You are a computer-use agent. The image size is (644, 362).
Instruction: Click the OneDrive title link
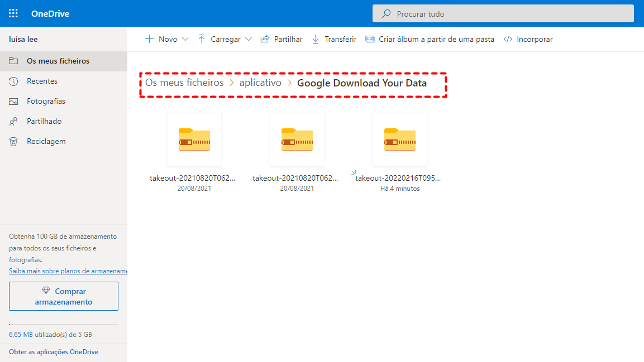(50, 13)
